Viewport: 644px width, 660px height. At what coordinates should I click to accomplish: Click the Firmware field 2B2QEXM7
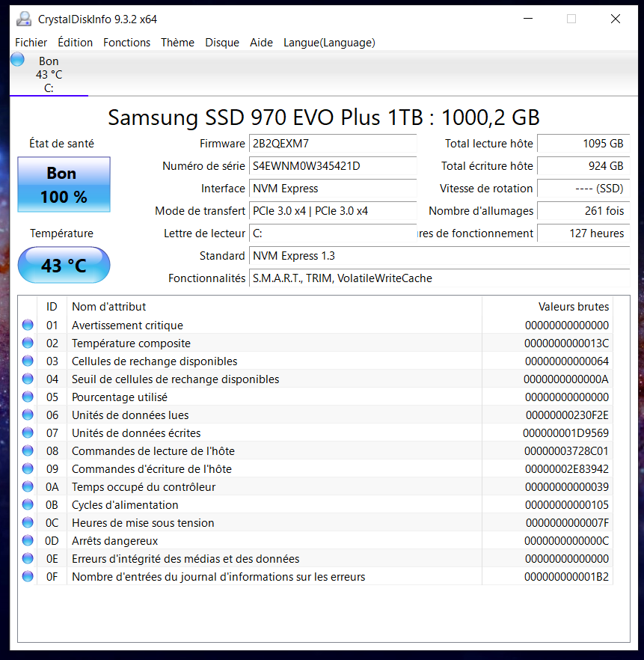[333, 144]
